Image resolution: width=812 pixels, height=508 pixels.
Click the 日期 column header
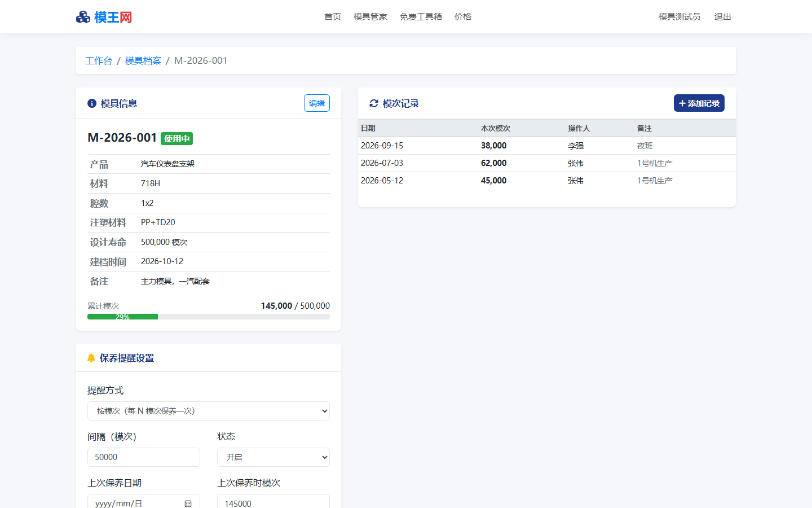[x=368, y=128]
